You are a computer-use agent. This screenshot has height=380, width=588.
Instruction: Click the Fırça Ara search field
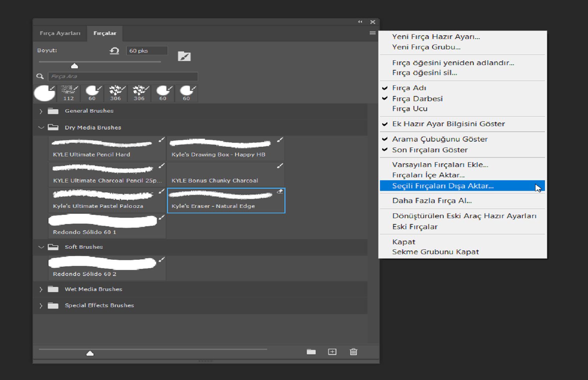pos(123,76)
